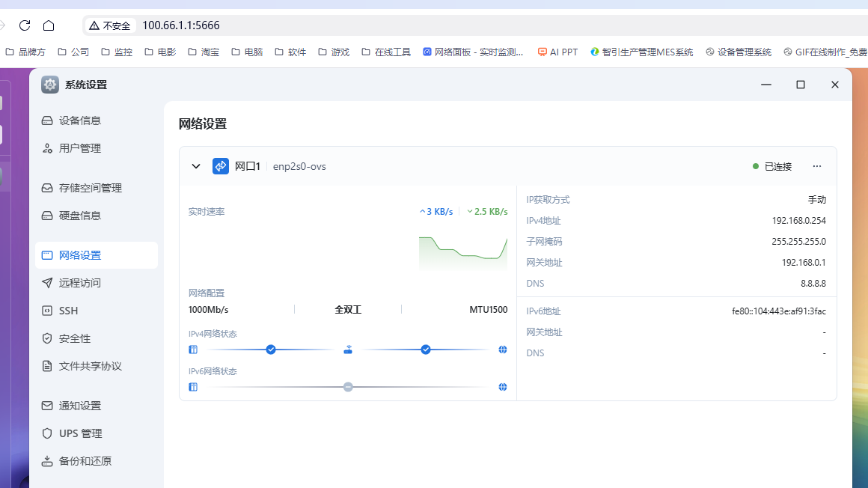Go to browser home page icon
868x488 pixels.
49,25
